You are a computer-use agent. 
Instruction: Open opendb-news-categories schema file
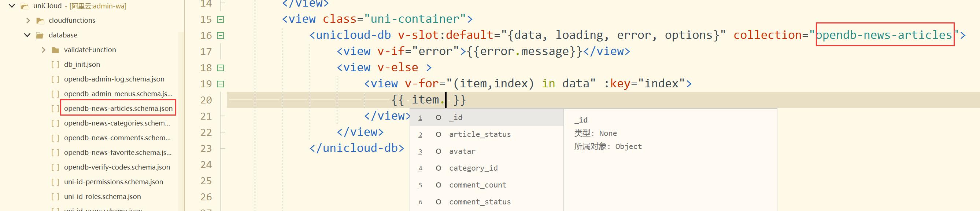point(117,123)
